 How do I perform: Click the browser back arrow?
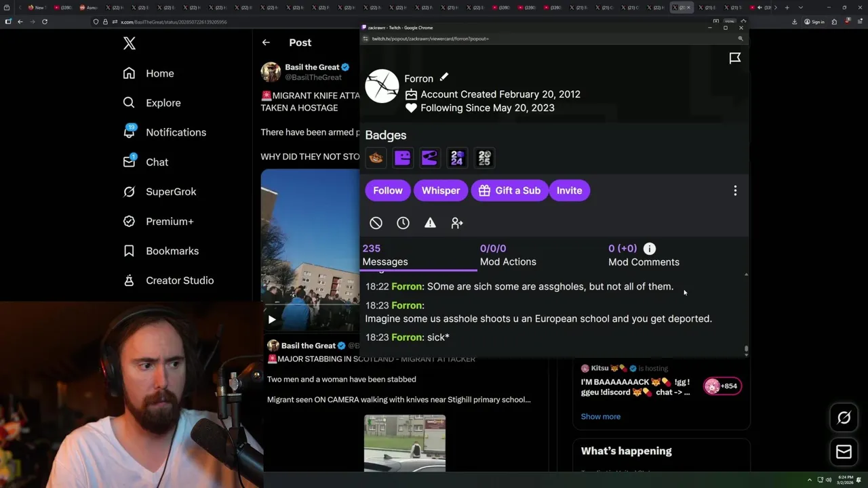coord(20,22)
